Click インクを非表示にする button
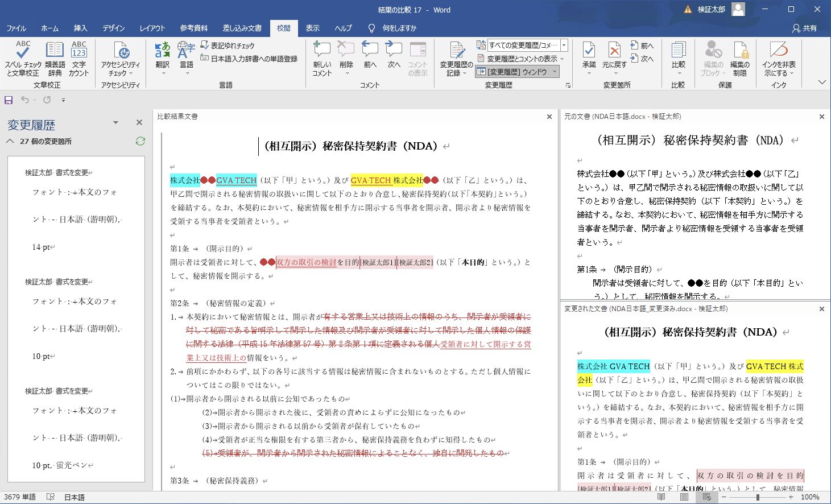The width and height of the screenshot is (831, 504). click(779, 59)
